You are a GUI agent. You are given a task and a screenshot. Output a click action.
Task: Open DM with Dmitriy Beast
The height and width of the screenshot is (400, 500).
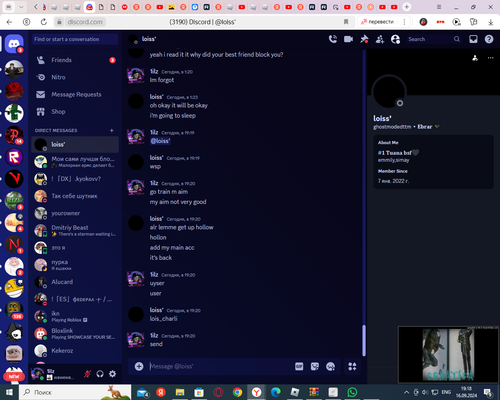pyautogui.click(x=75, y=230)
